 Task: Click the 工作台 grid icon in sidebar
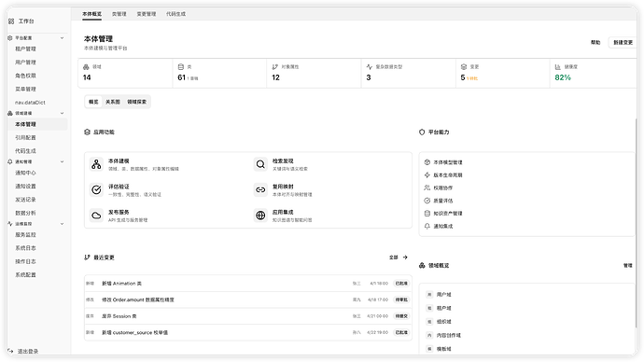tap(11, 21)
